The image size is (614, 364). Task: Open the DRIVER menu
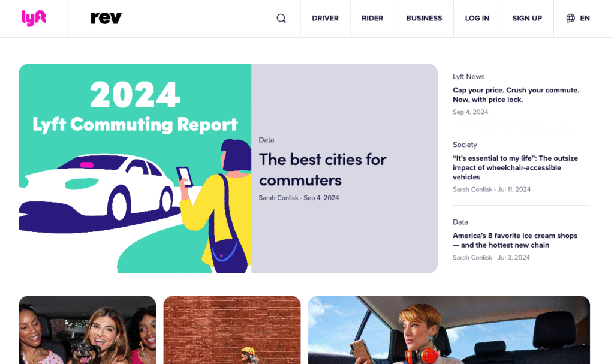[325, 19]
